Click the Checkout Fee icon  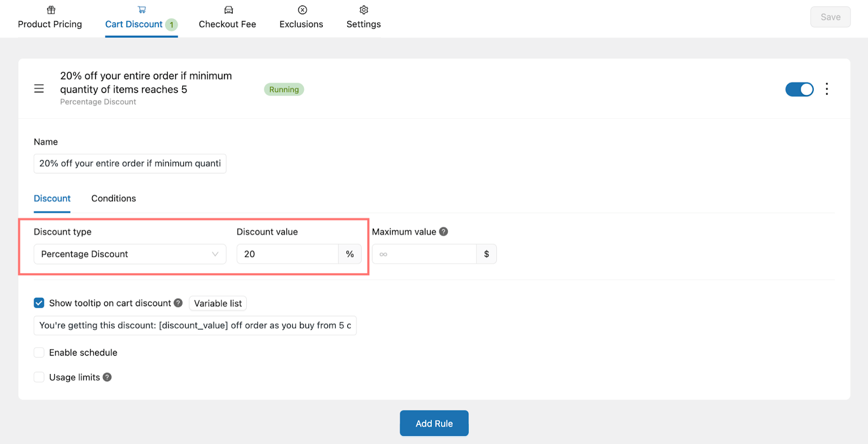click(x=228, y=10)
